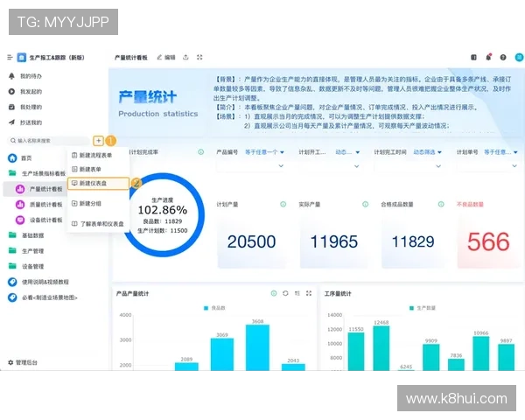Click the 生产报工&跟踪（新版）app title
525x420 pixels.
point(57,58)
